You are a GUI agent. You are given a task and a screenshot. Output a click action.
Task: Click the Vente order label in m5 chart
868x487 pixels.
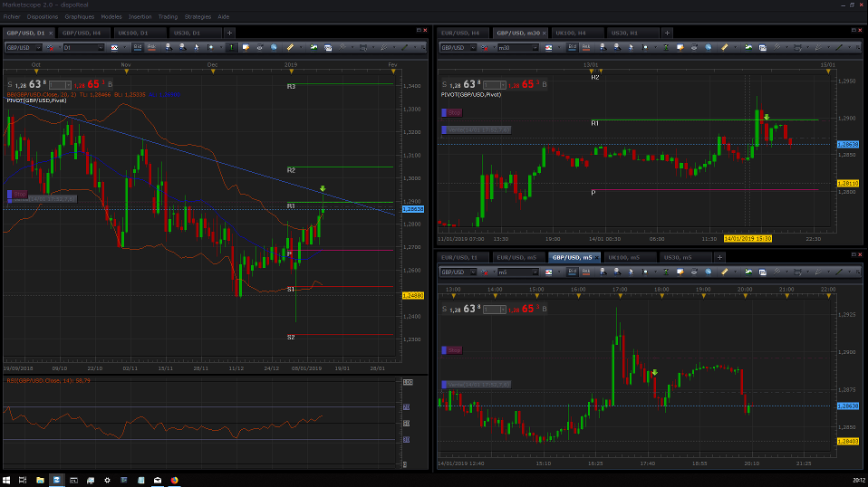[476, 384]
